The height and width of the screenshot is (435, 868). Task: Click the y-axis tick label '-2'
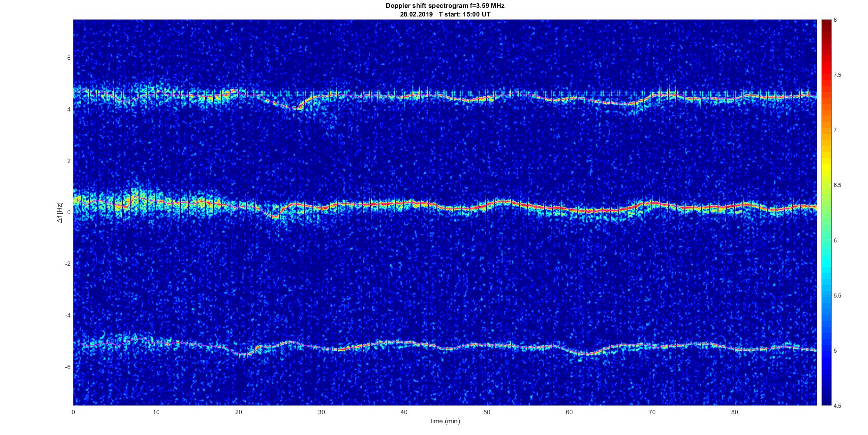[x=68, y=264]
